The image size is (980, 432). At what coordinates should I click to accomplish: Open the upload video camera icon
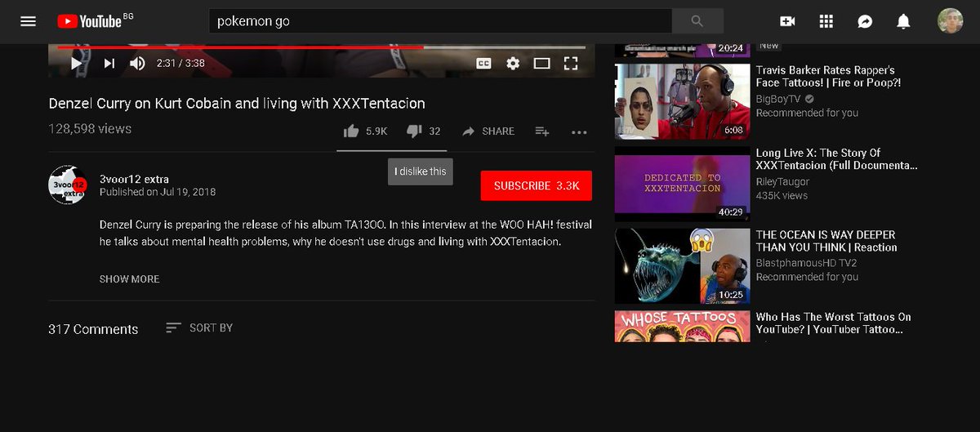pos(787,21)
